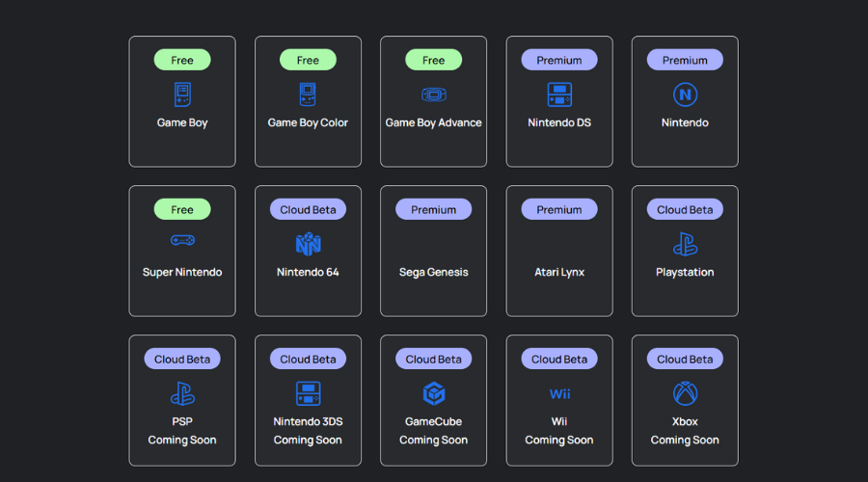Screen dimensions: 868x482
Task: Click the Cloud Beta badge on Xbox
Action: (685, 359)
